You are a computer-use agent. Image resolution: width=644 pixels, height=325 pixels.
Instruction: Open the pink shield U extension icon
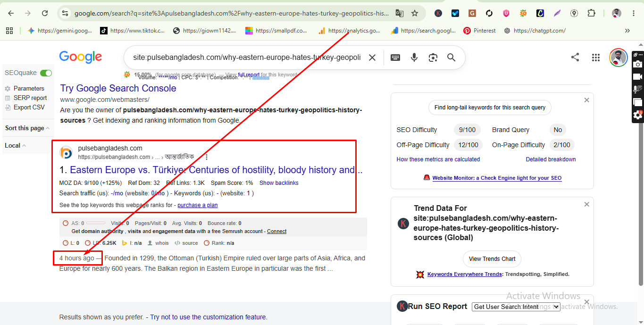506,13
